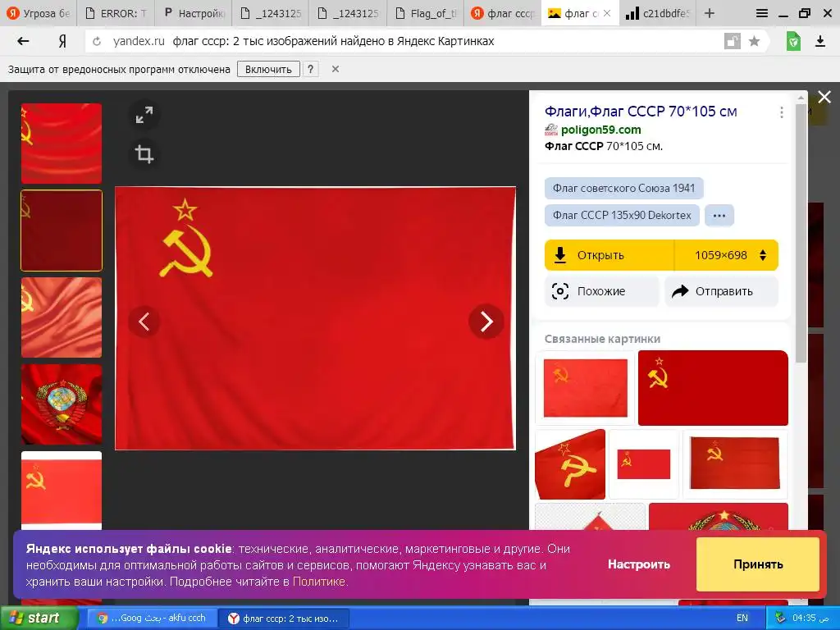The width and height of the screenshot is (840, 630).
Task: Switch to the Настройк tab
Action: tap(194, 13)
